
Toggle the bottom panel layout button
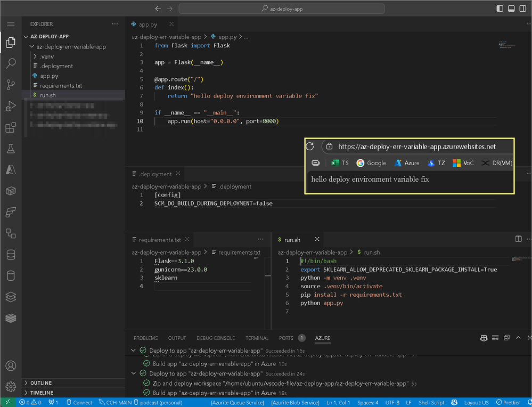pos(511,9)
